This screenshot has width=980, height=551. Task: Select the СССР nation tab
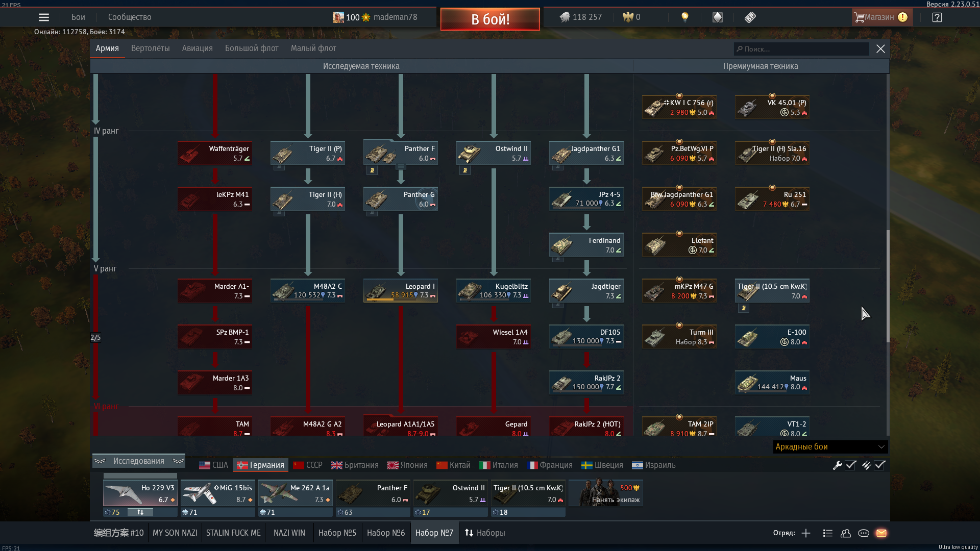pos(308,465)
